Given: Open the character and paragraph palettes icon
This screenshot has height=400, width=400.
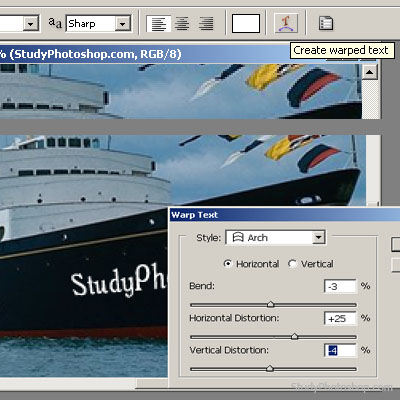Looking at the screenshot, I should [325, 23].
